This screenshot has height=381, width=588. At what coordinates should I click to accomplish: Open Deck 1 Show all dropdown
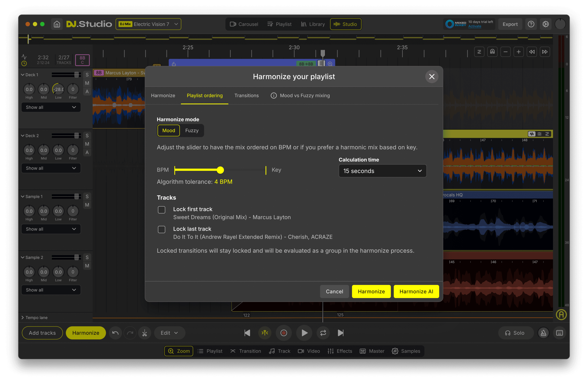tap(51, 107)
